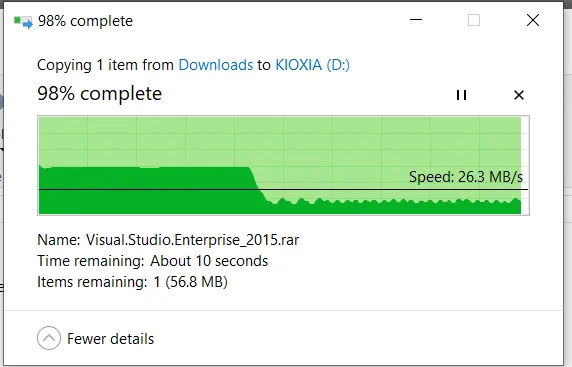Click the Fewer details text label
This screenshot has width=572, height=367.
coord(111,339)
